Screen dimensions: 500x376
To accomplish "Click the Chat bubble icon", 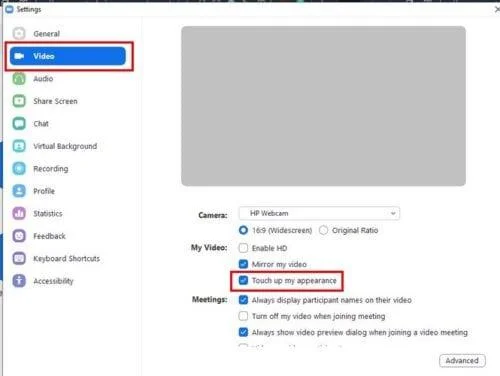I will tap(19, 124).
